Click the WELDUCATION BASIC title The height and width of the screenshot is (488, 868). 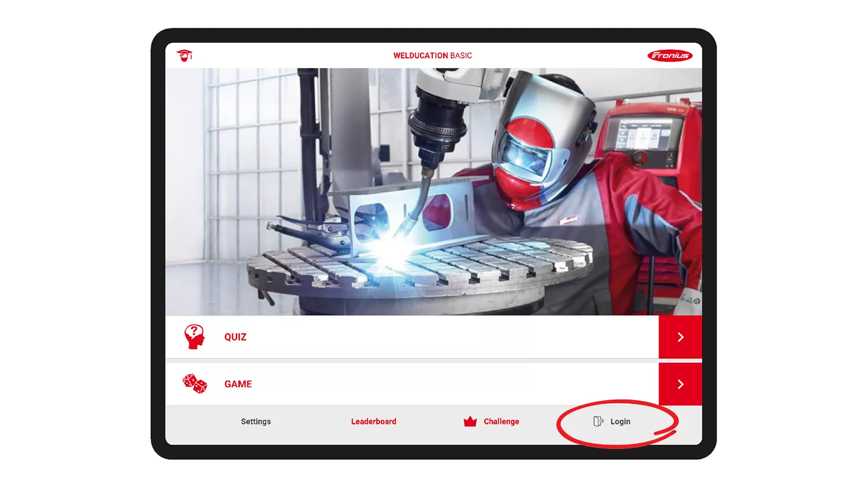(433, 55)
